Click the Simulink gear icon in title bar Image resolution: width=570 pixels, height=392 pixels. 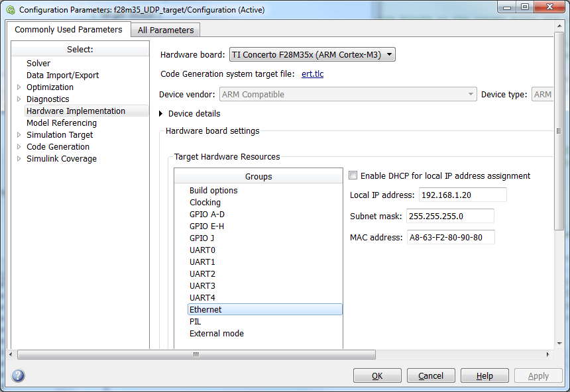pyautogui.click(x=11, y=10)
